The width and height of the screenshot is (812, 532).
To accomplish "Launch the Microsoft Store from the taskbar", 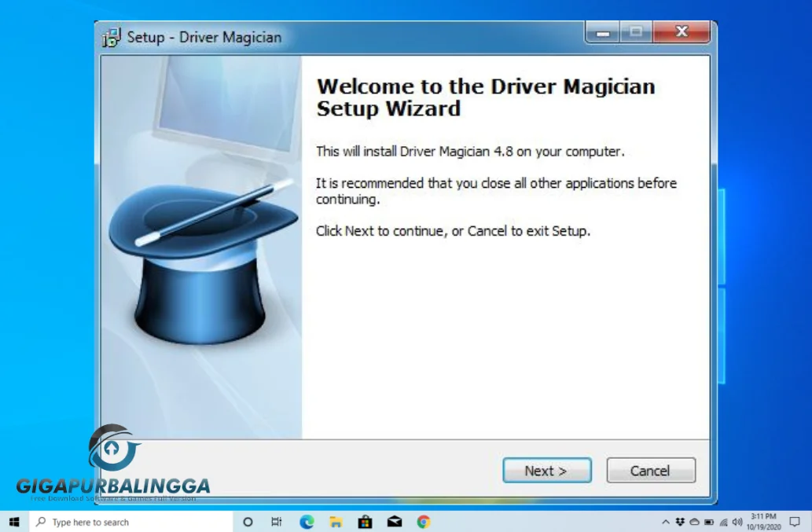I will coord(364,521).
